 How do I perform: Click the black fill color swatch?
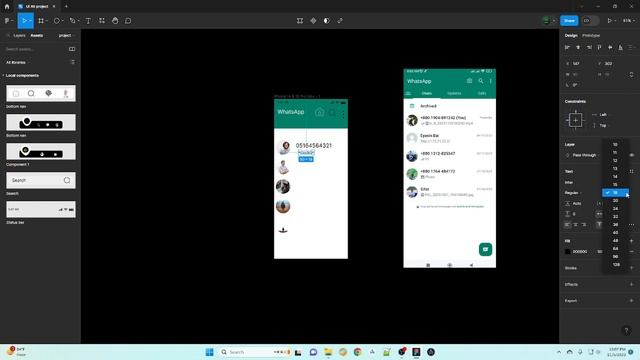[x=567, y=252]
